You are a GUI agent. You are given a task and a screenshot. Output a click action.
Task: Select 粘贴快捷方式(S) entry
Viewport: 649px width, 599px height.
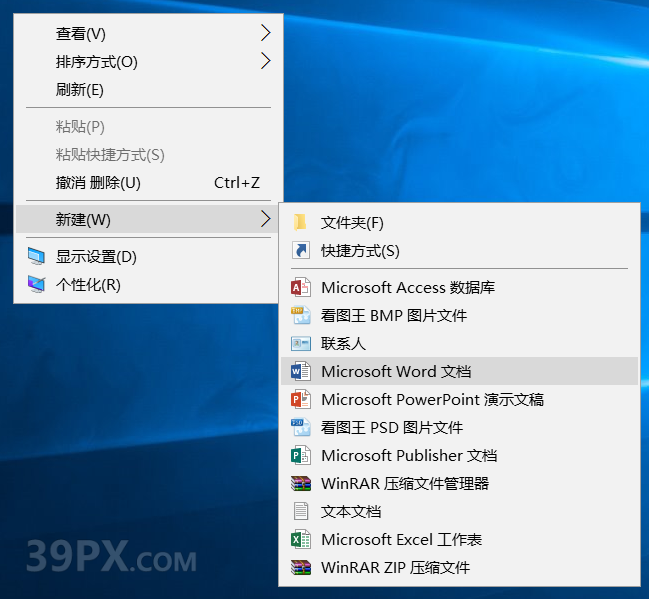149,154
